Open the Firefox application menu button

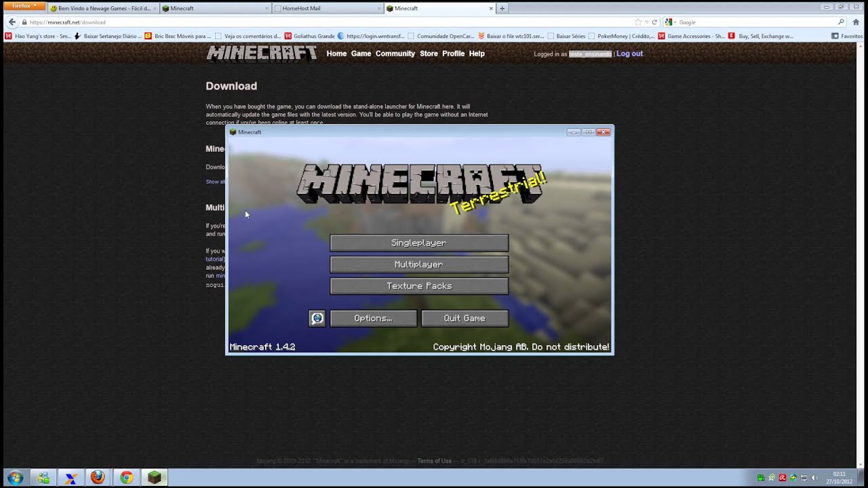point(25,5)
